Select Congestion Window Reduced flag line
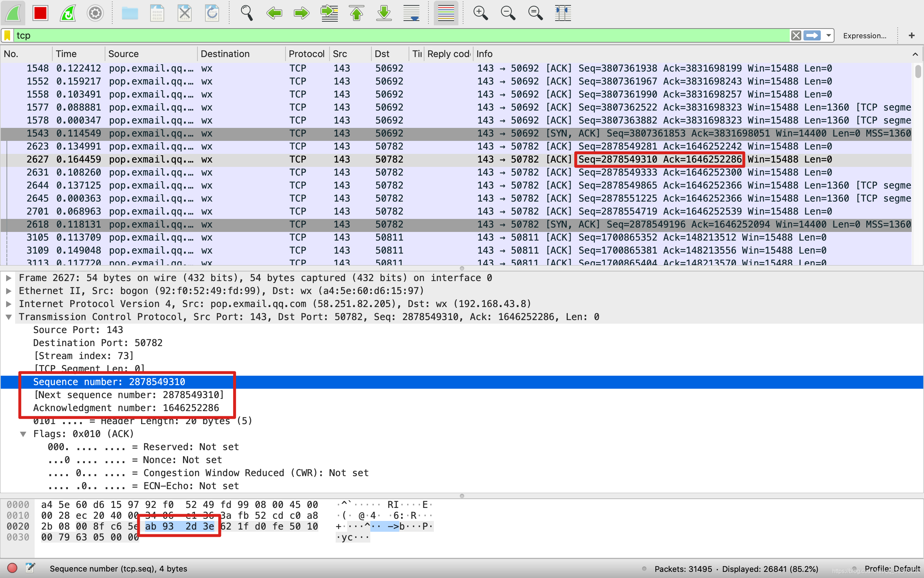The width and height of the screenshot is (924, 578). 208,473
